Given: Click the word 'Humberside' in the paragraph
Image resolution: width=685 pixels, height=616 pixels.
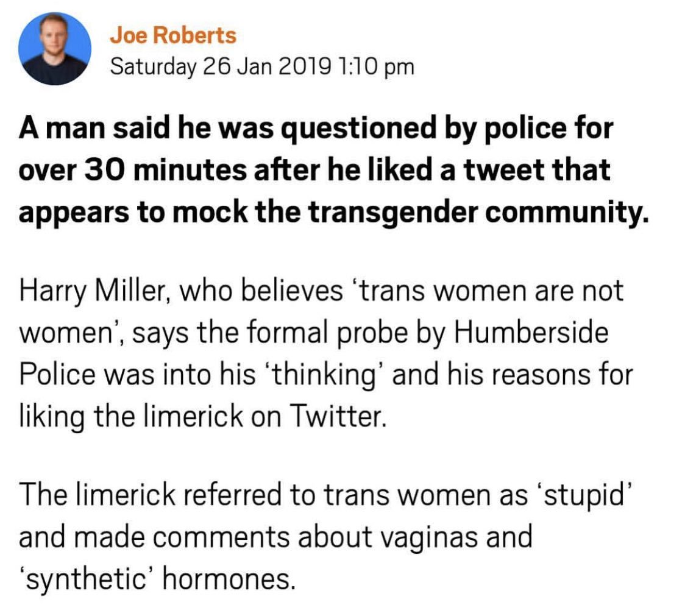Looking at the screenshot, I should pyautogui.click(x=531, y=333).
